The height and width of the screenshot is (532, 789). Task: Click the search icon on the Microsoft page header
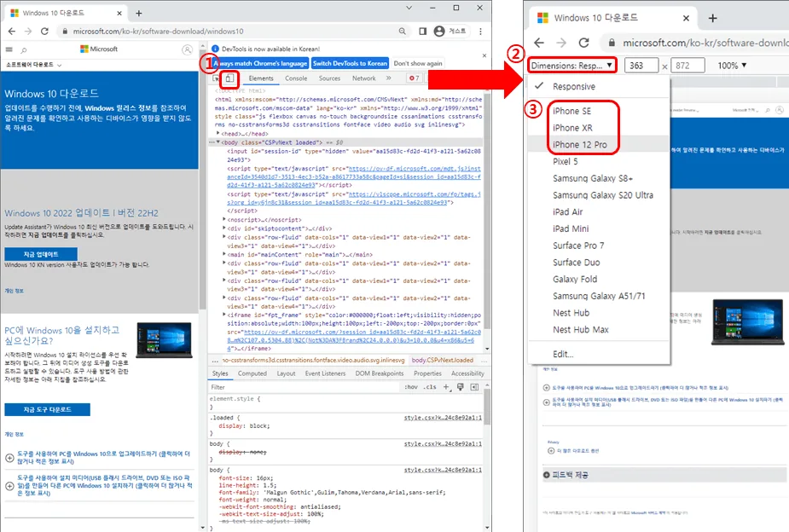tap(24, 49)
